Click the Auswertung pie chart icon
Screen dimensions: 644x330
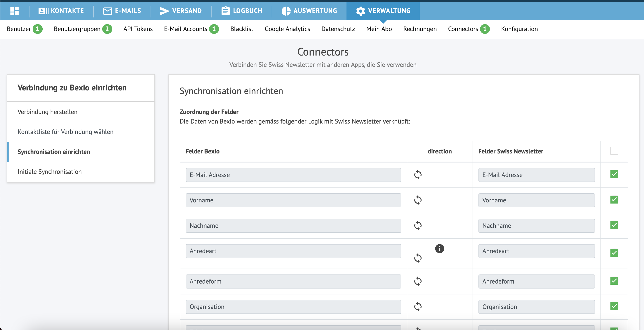coord(286,11)
